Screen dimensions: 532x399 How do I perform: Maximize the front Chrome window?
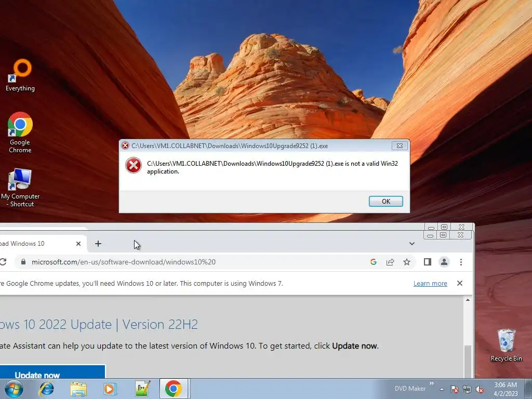point(443,235)
